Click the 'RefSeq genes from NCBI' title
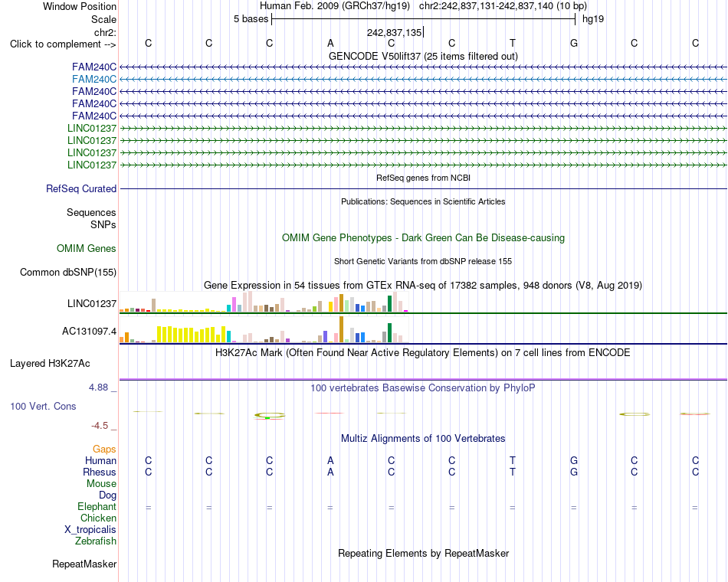The height and width of the screenshot is (582, 728). pyautogui.click(x=424, y=178)
